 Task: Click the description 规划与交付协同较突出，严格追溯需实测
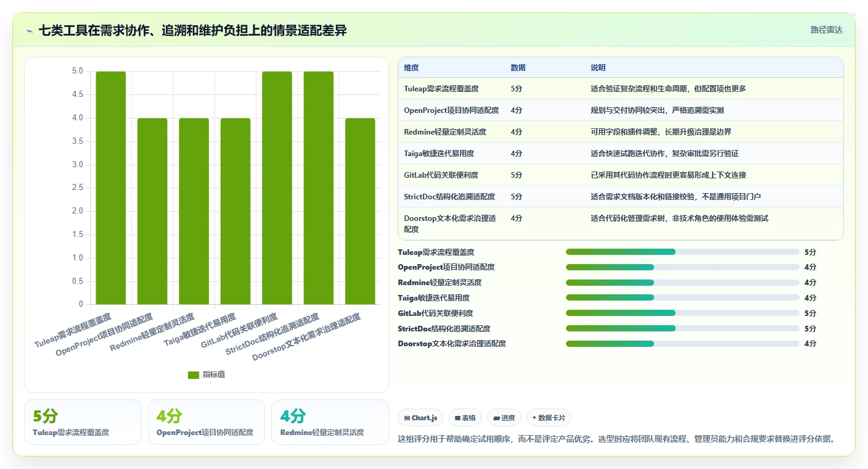657,110
